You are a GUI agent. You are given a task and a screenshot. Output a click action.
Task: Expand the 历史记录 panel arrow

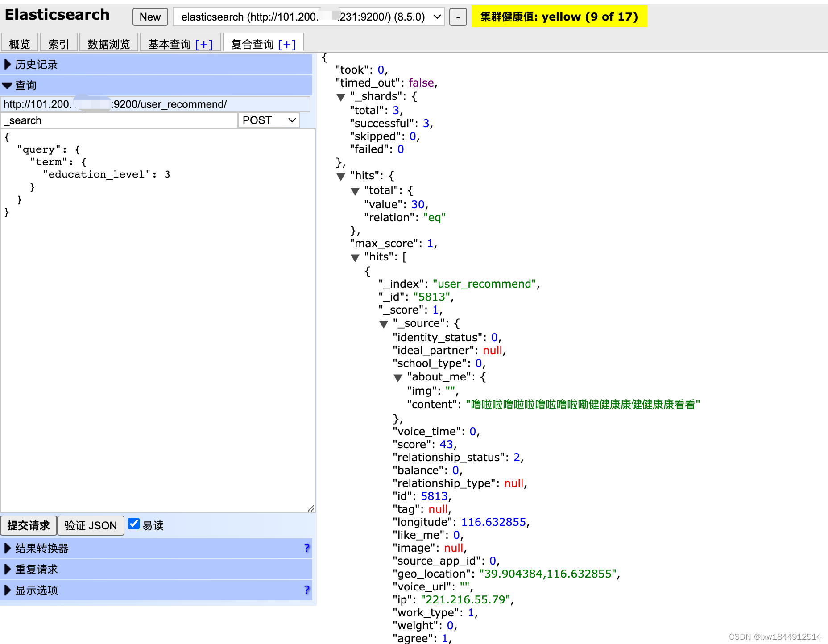point(7,64)
